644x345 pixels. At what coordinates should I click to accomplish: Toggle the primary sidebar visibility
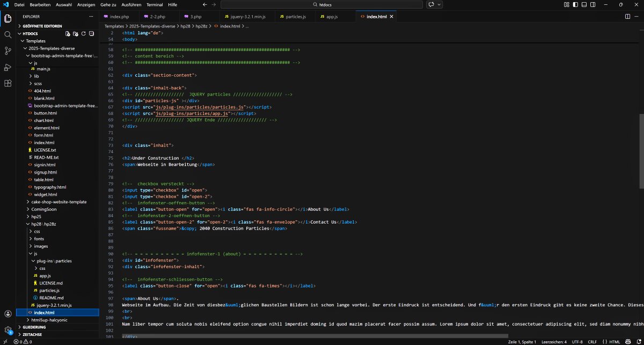click(x=575, y=4)
